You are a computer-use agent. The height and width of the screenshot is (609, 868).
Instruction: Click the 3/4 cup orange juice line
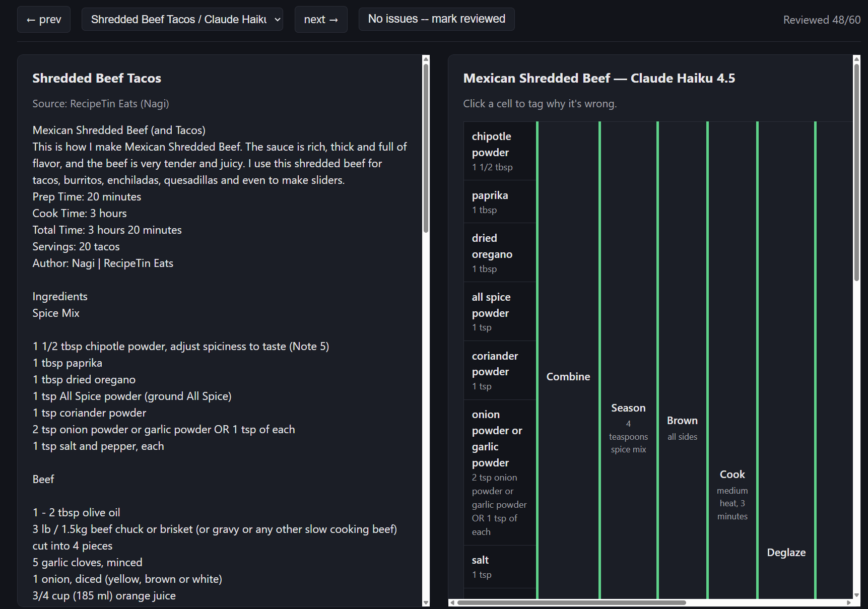pyautogui.click(x=104, y=595)
